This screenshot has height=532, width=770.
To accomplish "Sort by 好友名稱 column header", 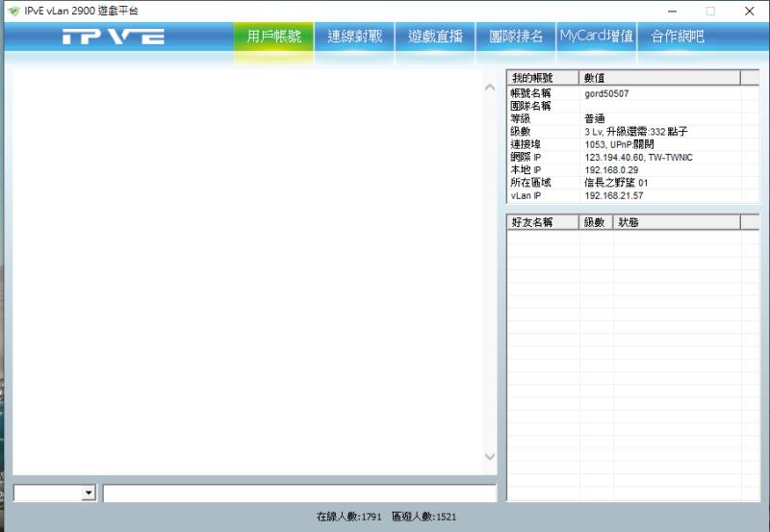I will coord(543,222).
